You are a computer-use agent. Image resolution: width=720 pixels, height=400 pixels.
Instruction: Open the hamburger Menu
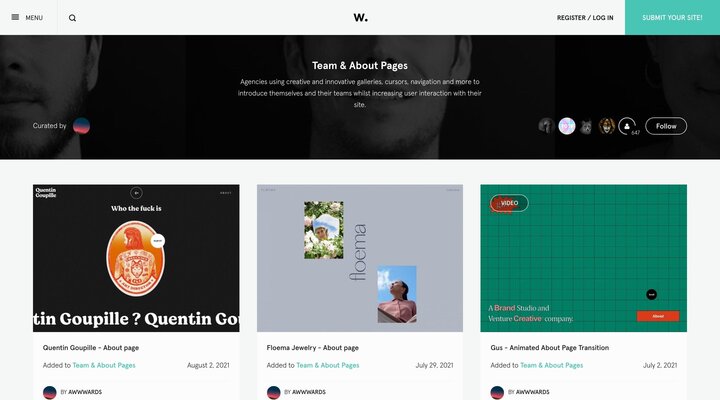[x=27, y=17]
